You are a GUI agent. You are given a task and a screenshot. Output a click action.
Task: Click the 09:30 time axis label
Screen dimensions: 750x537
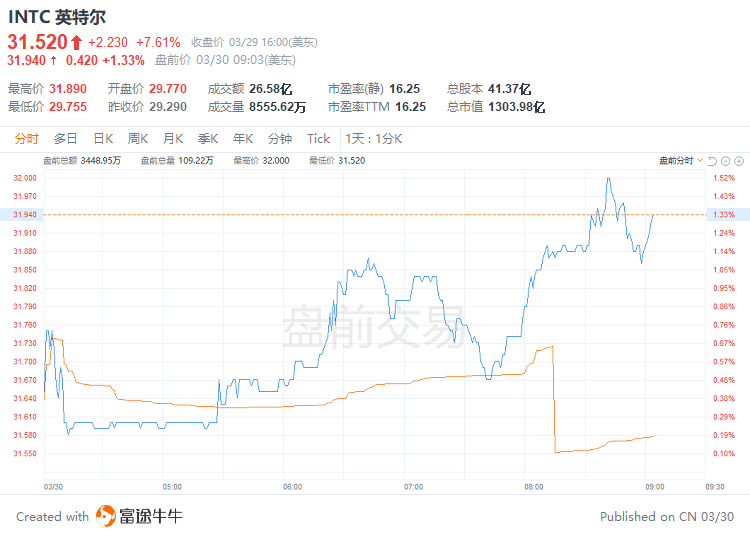click(715, 487)
